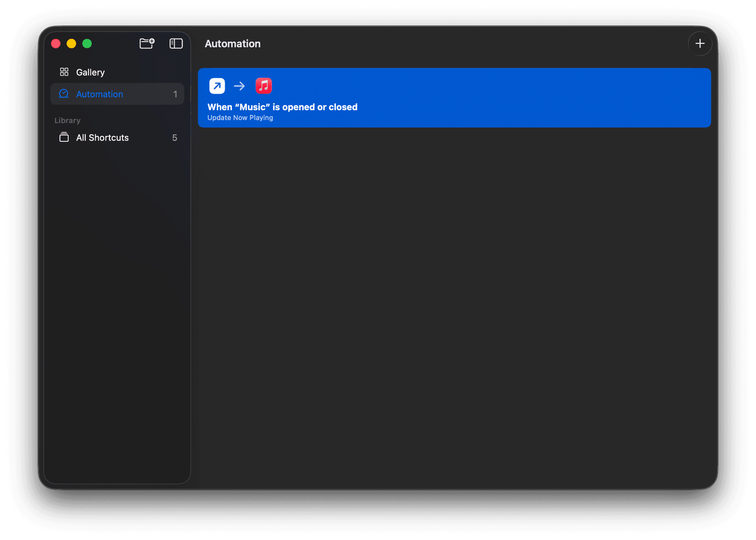Screen dimensions: 756x540
Task: Click the Automation window title
Action: [233, 44]
